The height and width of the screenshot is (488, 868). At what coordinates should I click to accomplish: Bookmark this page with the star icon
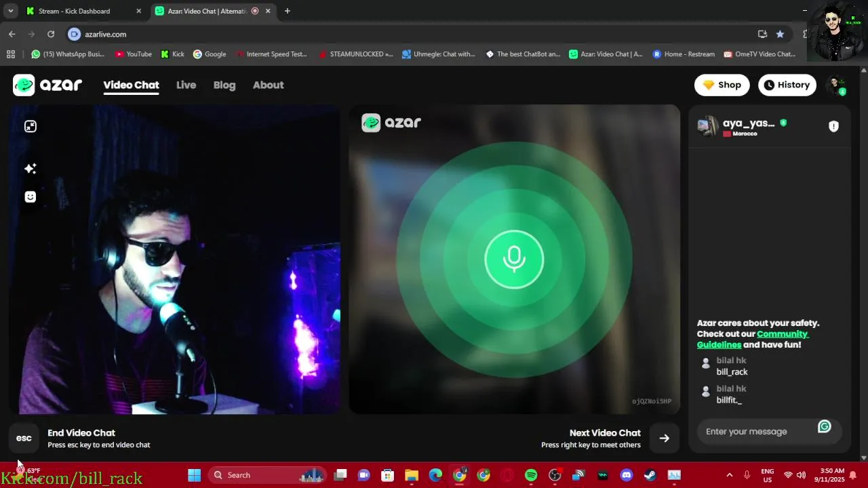tap(780, 34)
